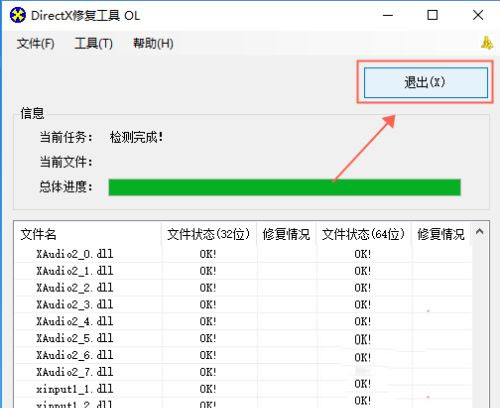
Task: Select the XAudio2_2.dll row
Action: click(243, 287)
